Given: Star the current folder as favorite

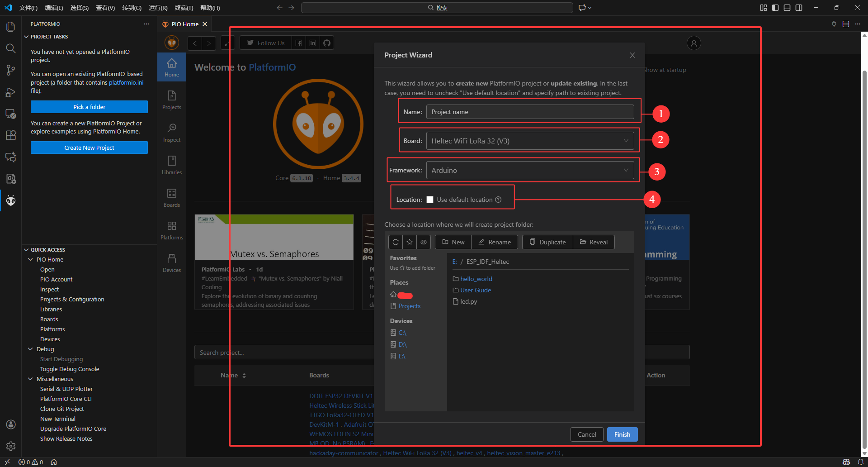Looking at the screenshot, I should 409,242.
